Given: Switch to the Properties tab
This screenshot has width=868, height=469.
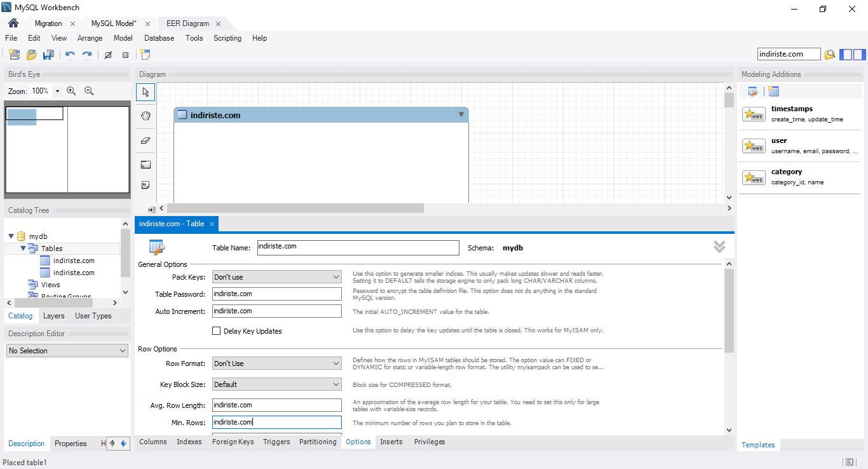Looking at the screenshot, I should [x=71, y=444].
